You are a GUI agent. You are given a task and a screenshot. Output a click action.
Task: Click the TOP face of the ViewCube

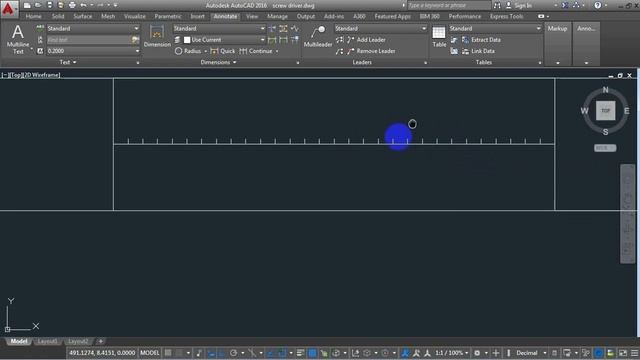[605, 110]
